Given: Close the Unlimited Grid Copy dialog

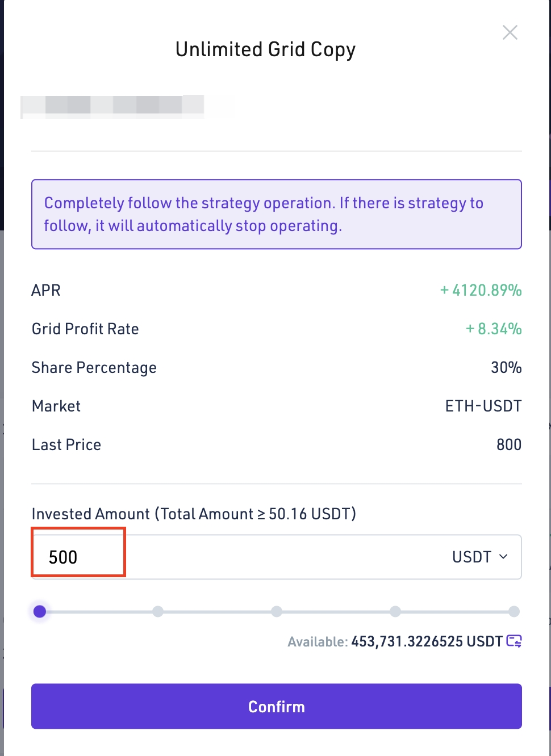Looking at the screenshot, I should (510, 32).
